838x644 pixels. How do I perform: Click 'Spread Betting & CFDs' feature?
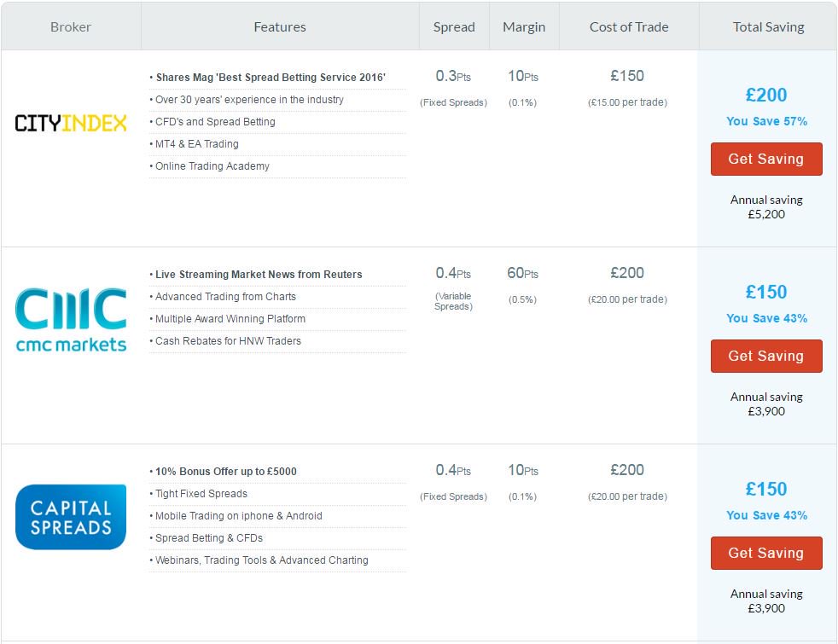pyautogui.click(x=209, y=538)
